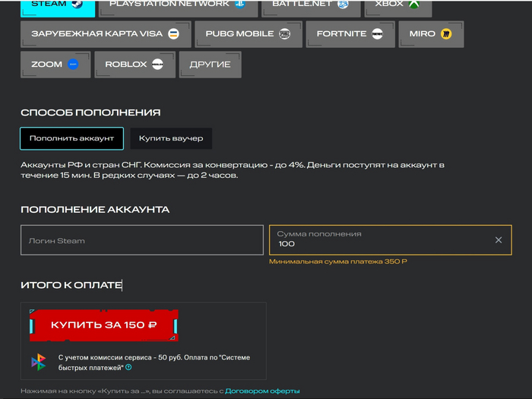Click the commission text about 50 руб
This screenshot has height=399, width=532.
pos(154,363)
